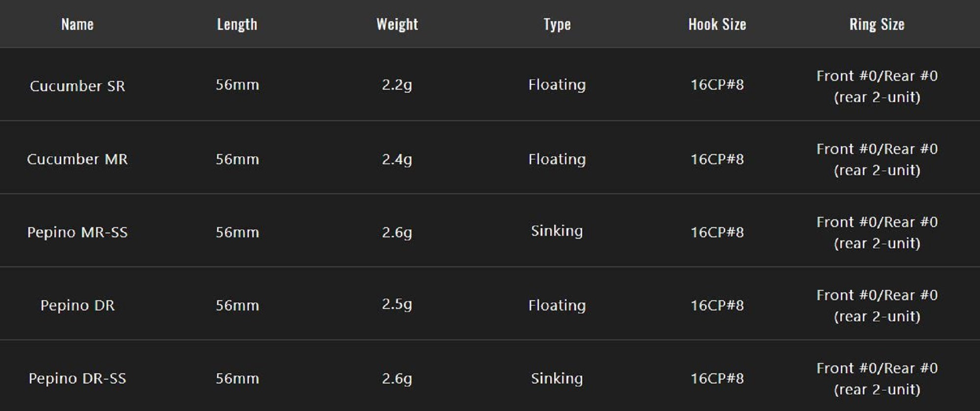Screen dimensions: 980x411
Task: Click the Ring Size column header
Action: coord(877,25)
